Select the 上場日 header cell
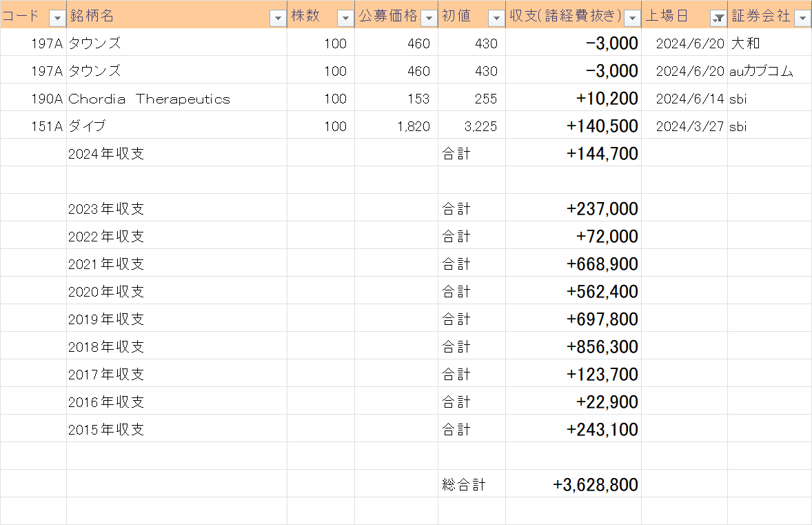Screen dimensions: 812x525 (x=684, y=14)
